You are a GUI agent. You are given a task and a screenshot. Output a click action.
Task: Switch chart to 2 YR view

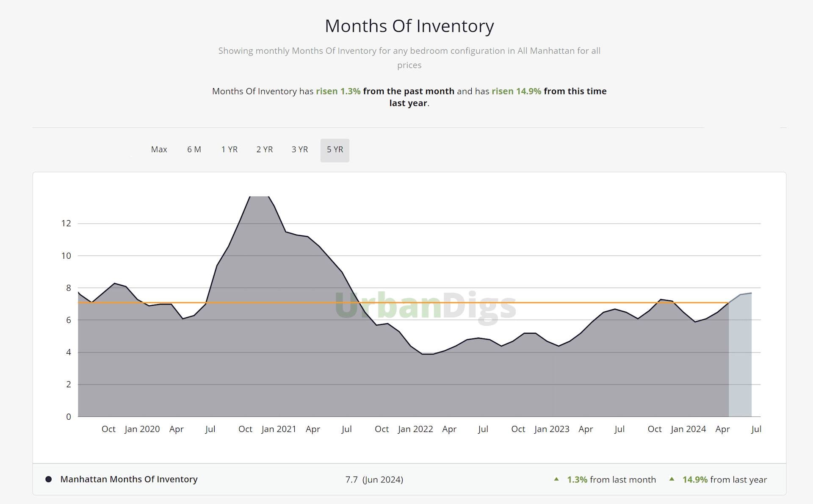coord(264,150)
